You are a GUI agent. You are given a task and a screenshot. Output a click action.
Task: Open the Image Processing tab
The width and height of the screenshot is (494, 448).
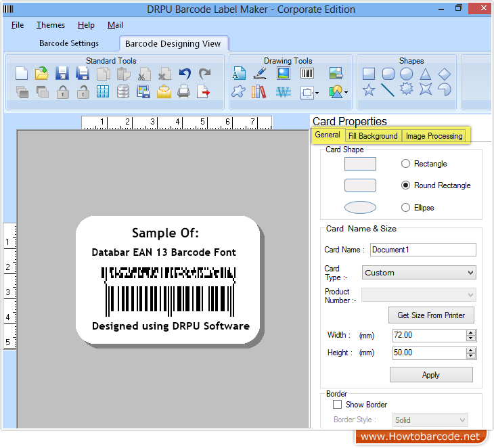(434, 136)
